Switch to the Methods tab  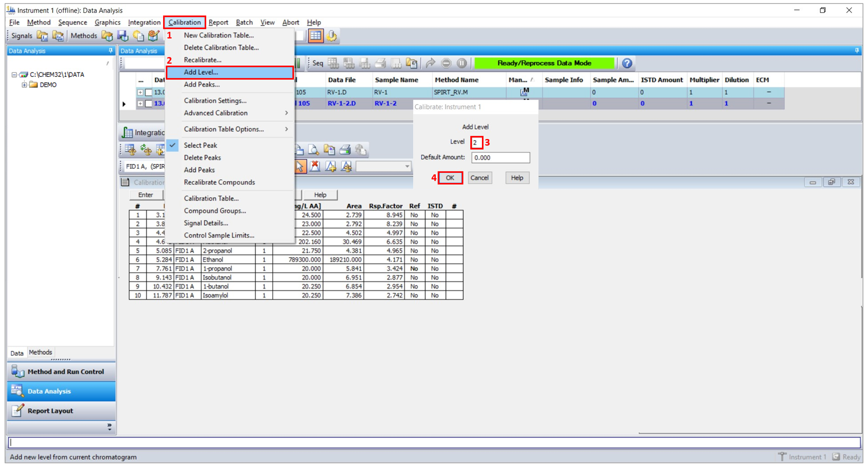[40, 352]
